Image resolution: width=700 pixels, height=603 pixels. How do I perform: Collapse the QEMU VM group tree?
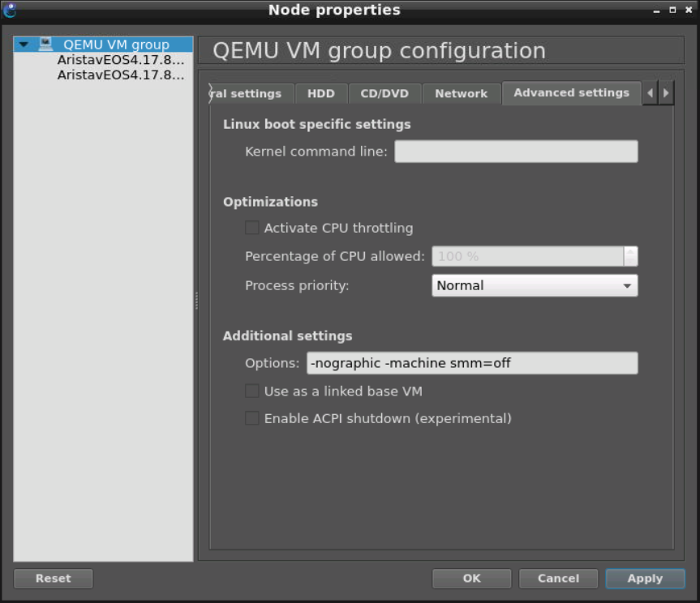tap(24, 45)
